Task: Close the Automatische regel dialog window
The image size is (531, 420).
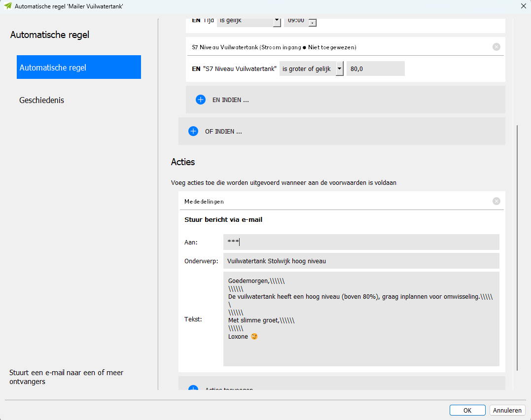Action: tap(523, 6)
